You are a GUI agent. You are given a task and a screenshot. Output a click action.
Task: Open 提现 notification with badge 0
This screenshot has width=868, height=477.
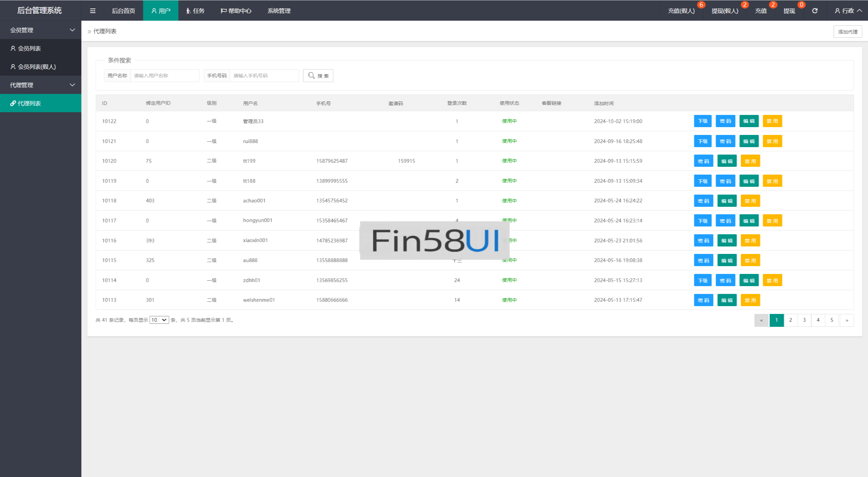[789, 11]
